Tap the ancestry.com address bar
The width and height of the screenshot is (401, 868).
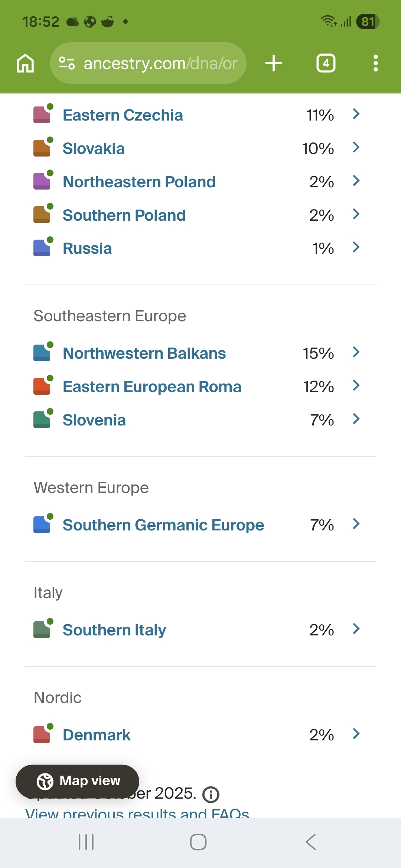[160, 63]
